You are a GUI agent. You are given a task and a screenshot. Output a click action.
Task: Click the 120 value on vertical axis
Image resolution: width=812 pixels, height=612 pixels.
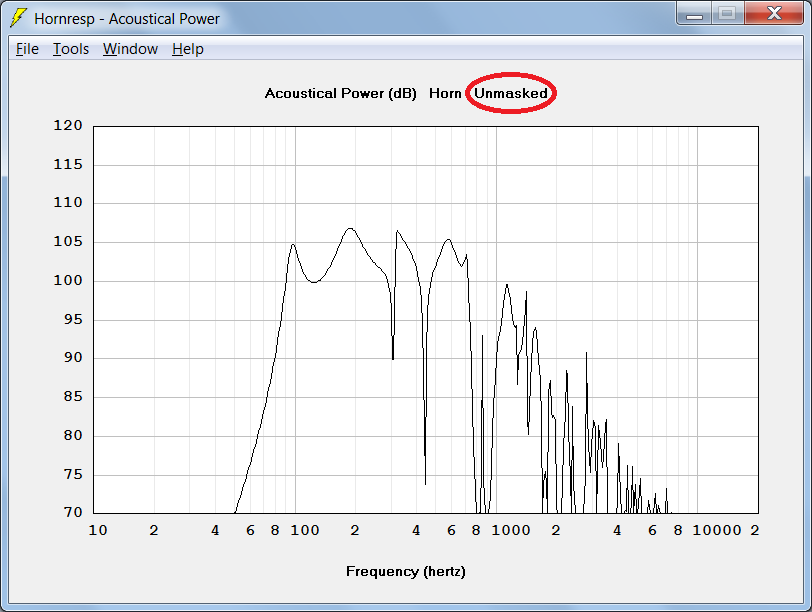(68, 125)
